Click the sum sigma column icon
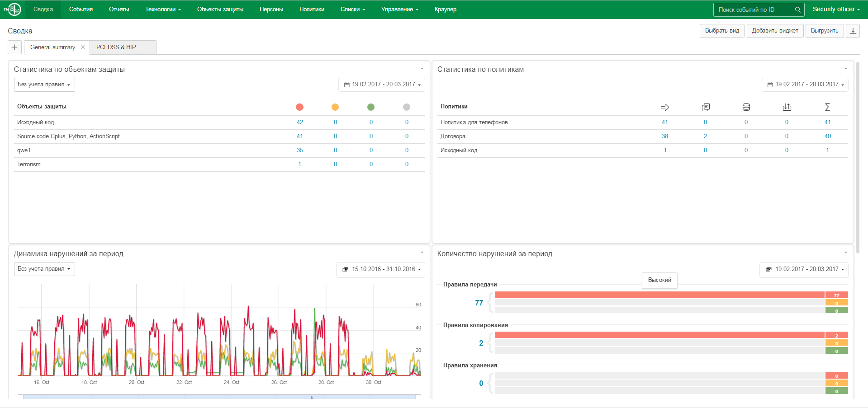 [x=827, y=107]
